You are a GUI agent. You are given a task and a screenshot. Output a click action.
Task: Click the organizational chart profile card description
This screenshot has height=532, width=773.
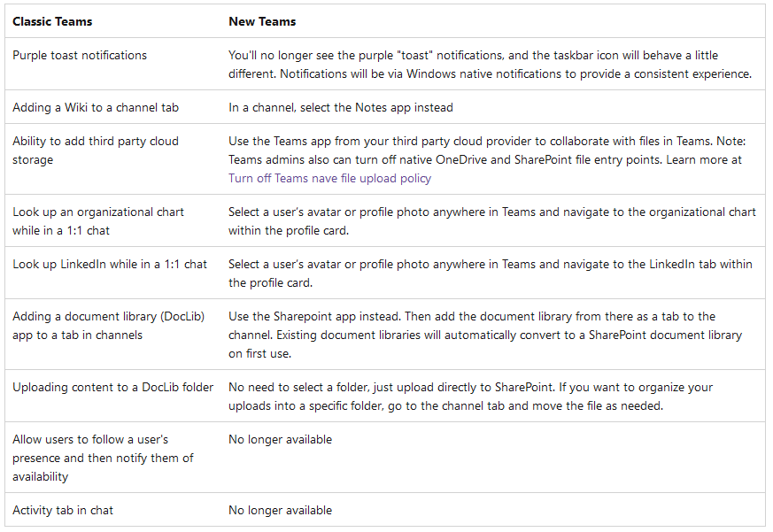tap(491, 221)
